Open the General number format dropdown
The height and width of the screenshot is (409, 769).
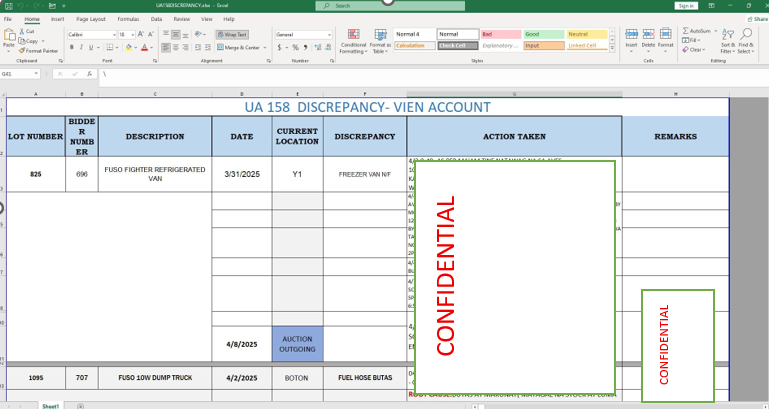pyautogui.click(x=329, y=35)
